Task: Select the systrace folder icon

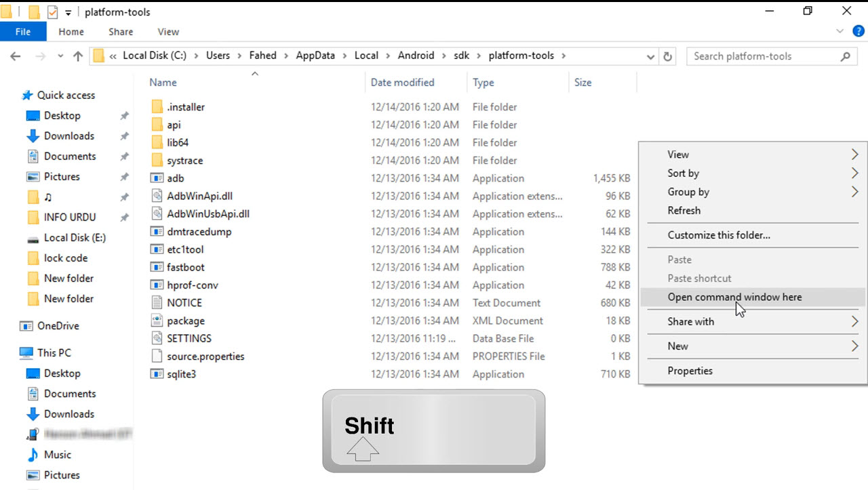Action: tap(157, 161)
